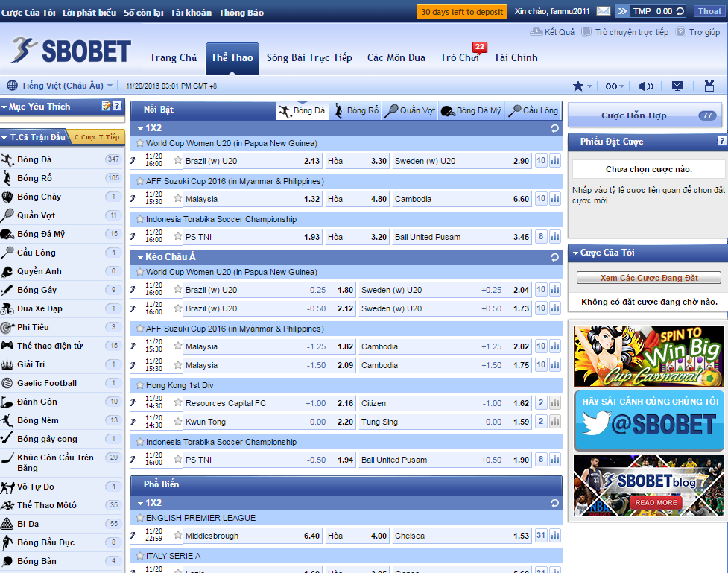Click the Thoat logout button
Image resolution: width=728 pixels, height=573 pixels.
pos(709,11)
